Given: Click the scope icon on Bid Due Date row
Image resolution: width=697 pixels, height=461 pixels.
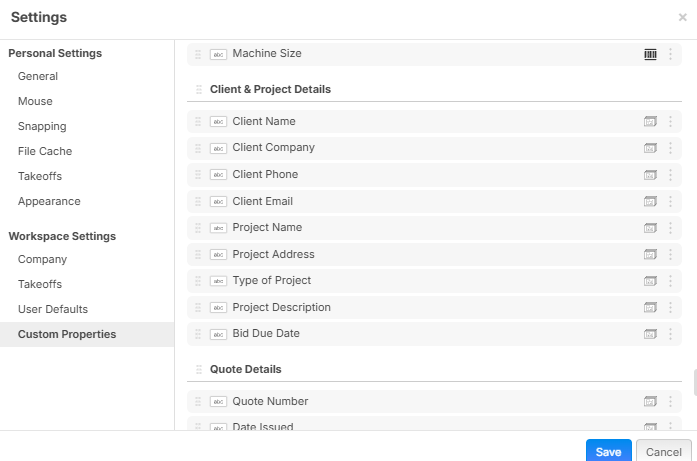Looking at the screenshot, I should [x=650, y=334].
